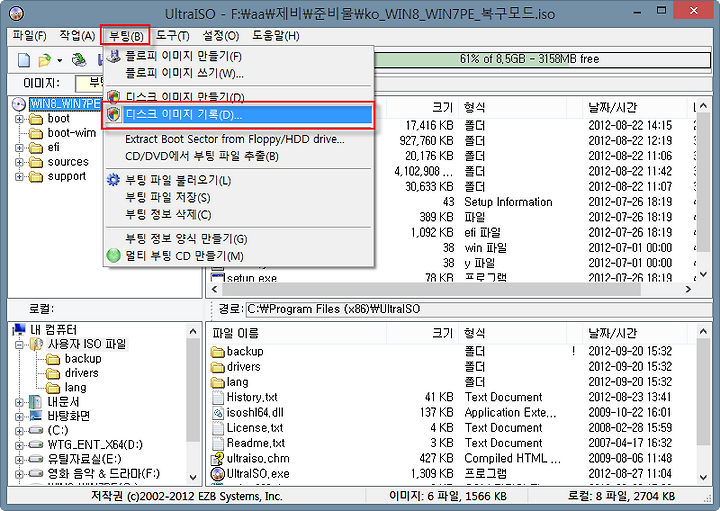Click green disc icon beside 멀티 부팅 CD 만들기
Screen dimensions: 720x511
[x=113, y=255]
